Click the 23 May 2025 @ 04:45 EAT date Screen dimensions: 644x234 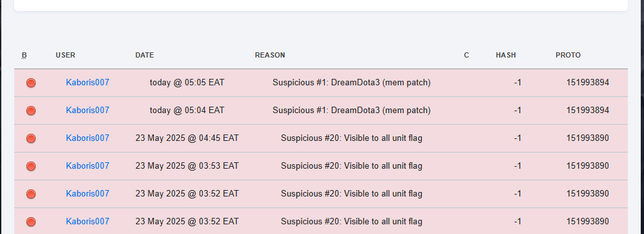point(187,138)
